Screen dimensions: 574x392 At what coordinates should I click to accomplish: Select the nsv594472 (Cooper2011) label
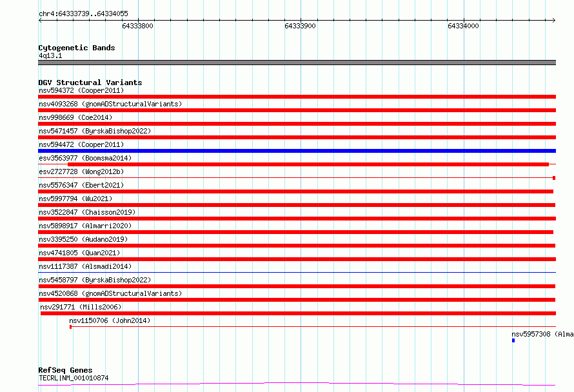[81, 144]
